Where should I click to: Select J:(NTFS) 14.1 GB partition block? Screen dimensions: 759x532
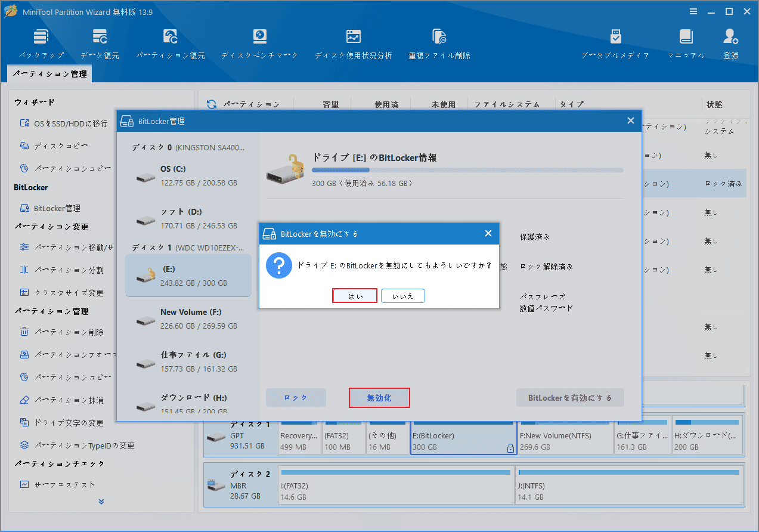click(628, 485)
